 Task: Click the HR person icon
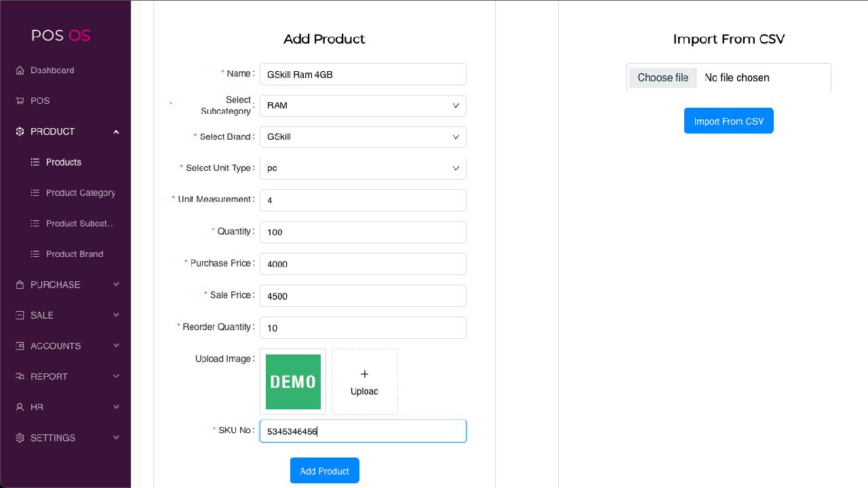click(20, 407)
